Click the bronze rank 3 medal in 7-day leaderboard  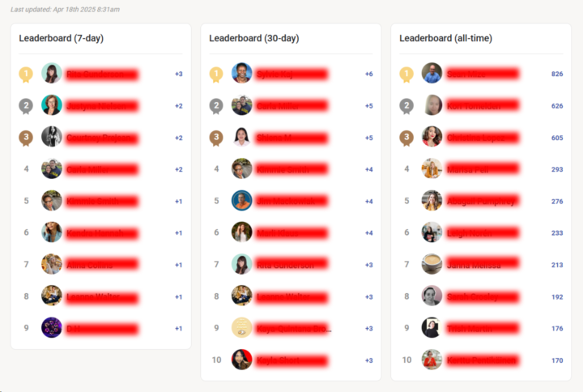(26, 138)
